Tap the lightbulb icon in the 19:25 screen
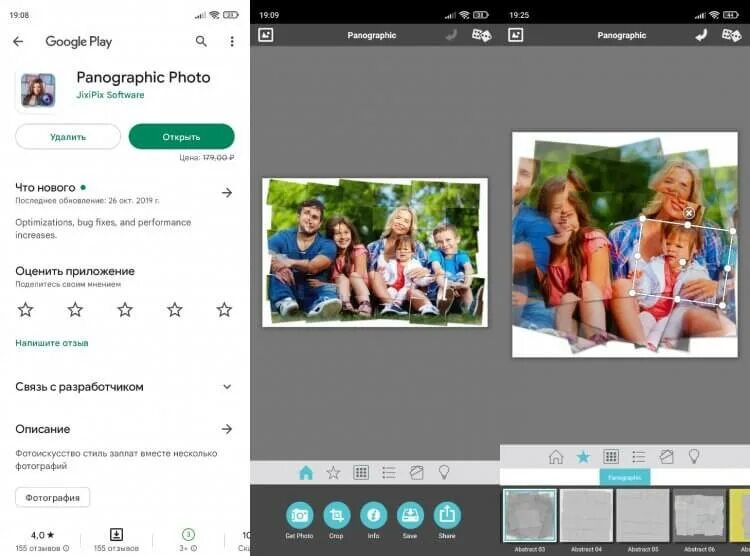This screenshot has height=556, width=750. coord(694,456)
